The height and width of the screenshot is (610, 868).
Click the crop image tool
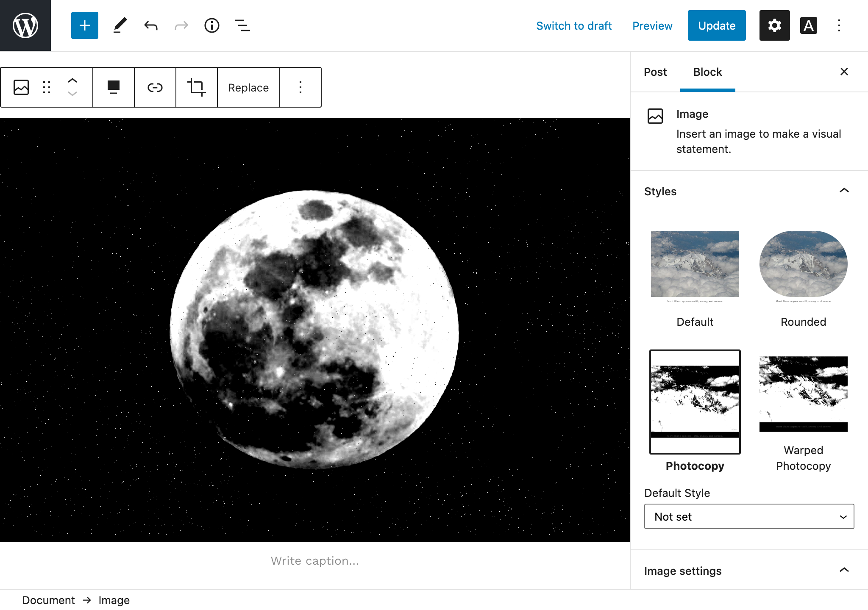pos(197,87)
